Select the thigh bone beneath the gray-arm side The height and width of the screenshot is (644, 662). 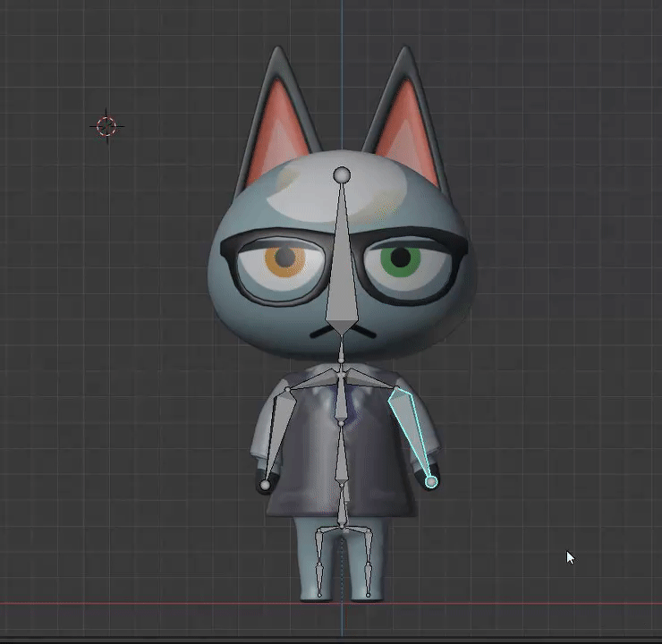pyautogui.click(x=318, y=547)
